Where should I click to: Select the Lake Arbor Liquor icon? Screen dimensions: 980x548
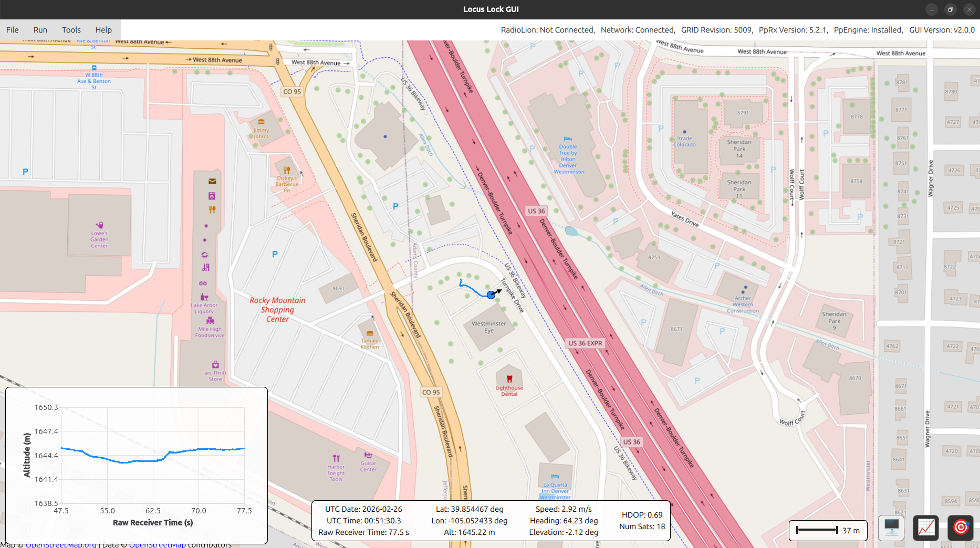pos(204,297)
